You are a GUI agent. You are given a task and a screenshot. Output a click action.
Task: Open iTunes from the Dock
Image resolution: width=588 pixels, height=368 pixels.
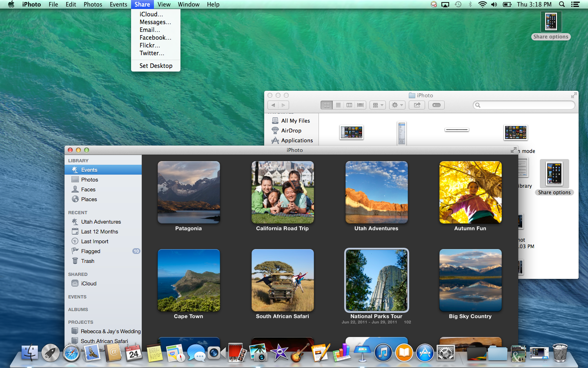(383, 353)
